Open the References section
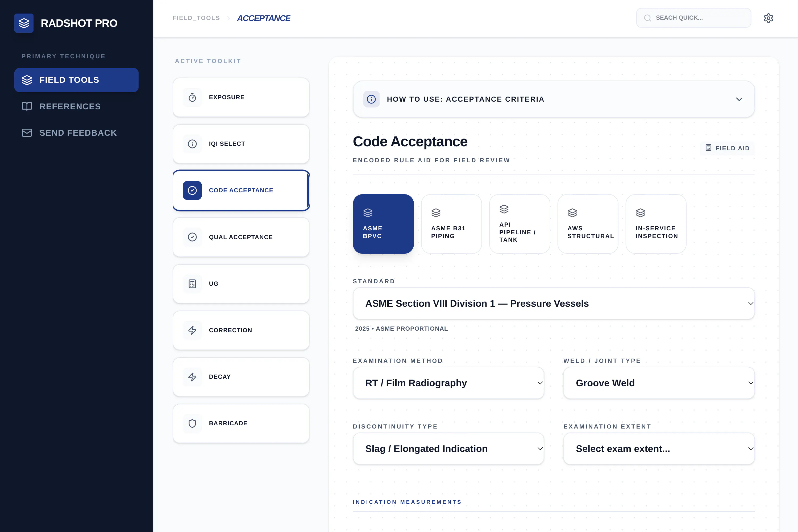Viewport: 798px width, 532px height. 76,107
